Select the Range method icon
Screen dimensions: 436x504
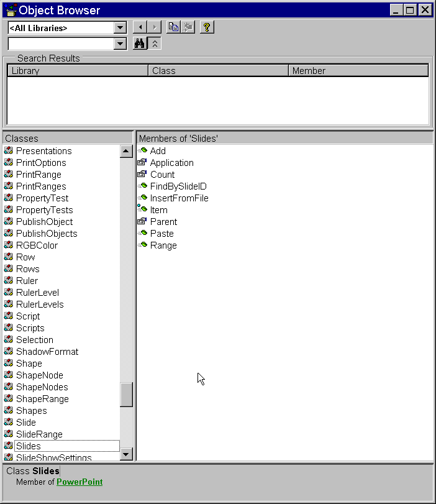142,245
